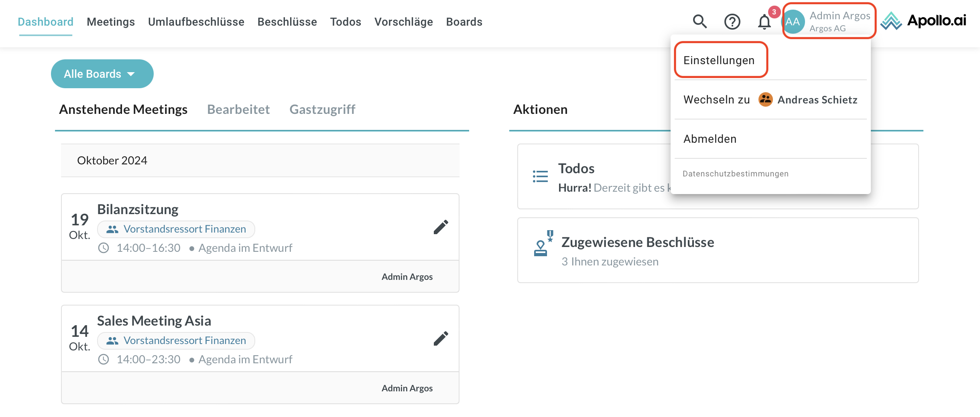
Task: Open the Admin Argos account menu
Action: point(839,21)
